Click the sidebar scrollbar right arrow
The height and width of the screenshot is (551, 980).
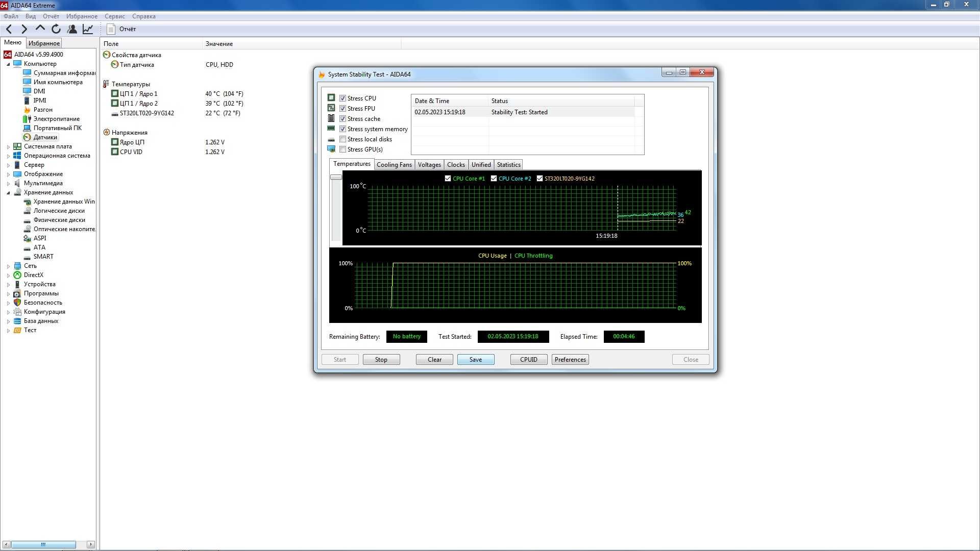pos(91,544)
